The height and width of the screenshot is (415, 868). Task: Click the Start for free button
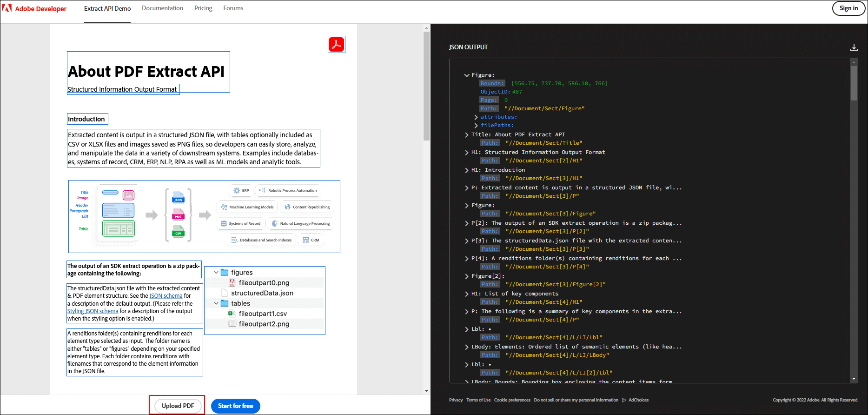tap(236, 406)
